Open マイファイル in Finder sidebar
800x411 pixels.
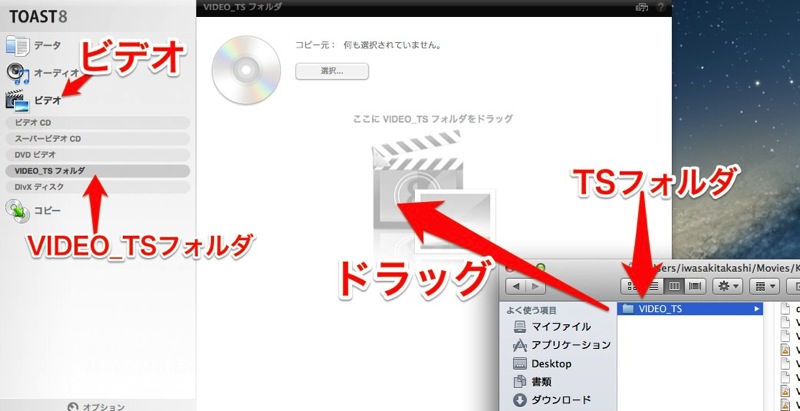pos(553,327)
